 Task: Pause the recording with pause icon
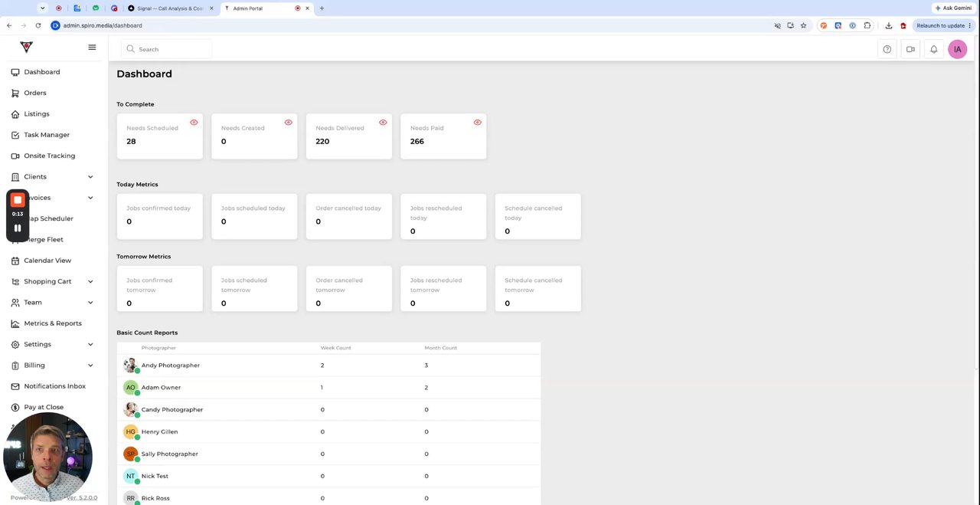18,228
